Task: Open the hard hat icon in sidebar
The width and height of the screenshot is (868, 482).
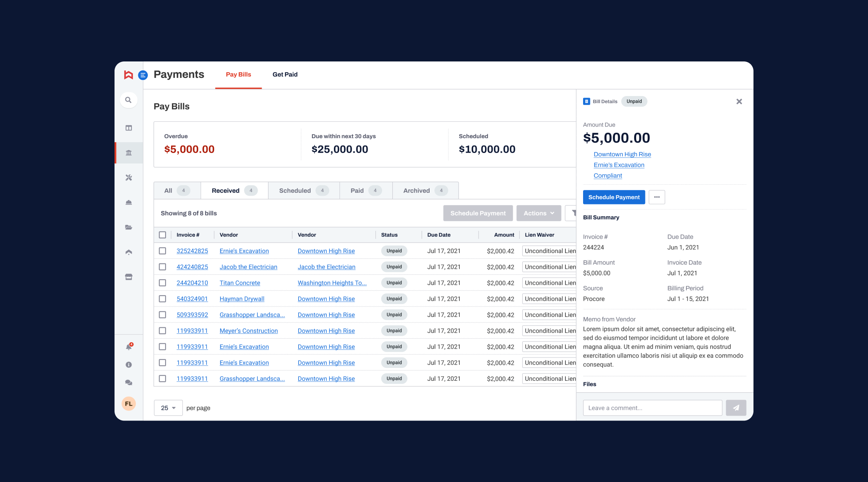Action: click(x=129, y=202)
